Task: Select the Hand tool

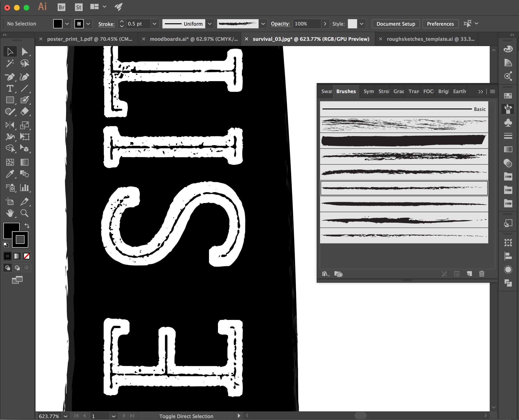Action: click(10, 213)
